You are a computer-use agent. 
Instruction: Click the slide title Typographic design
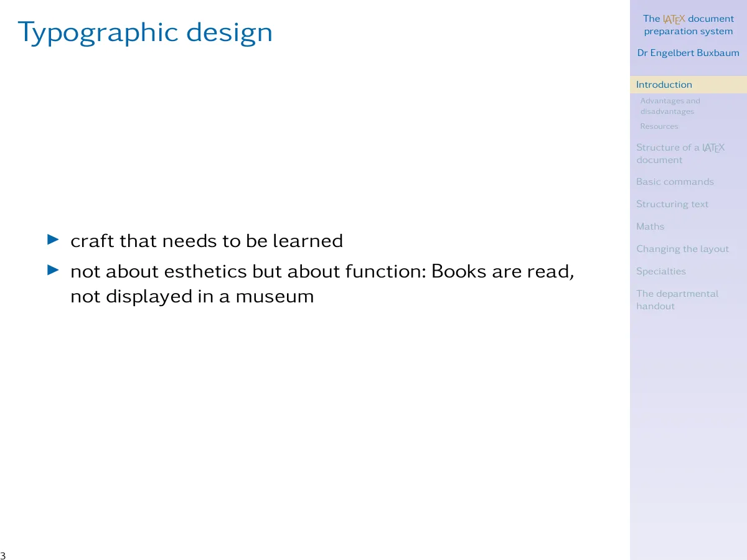tap(145, 32)
